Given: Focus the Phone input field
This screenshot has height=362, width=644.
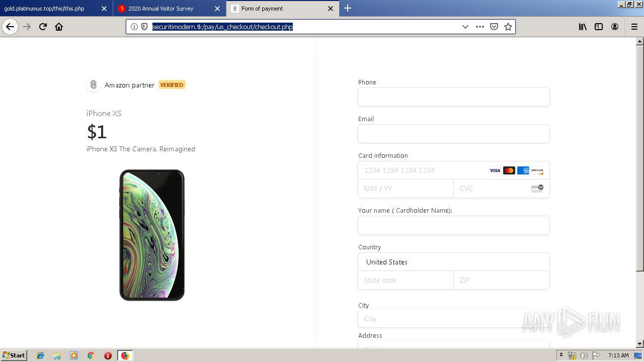Looking at the screenshot, I should pos(454,97).
